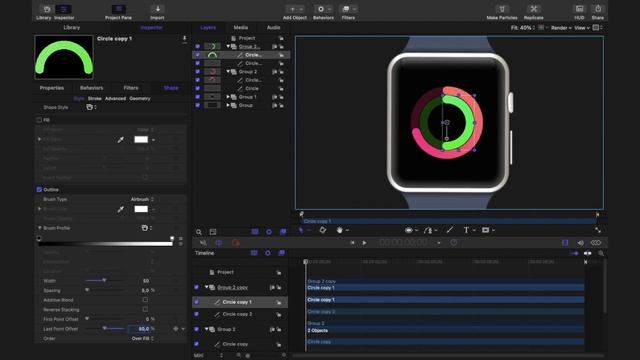Expand Group 1 in the Layers list
640x360 pixels.
[228, 97]
